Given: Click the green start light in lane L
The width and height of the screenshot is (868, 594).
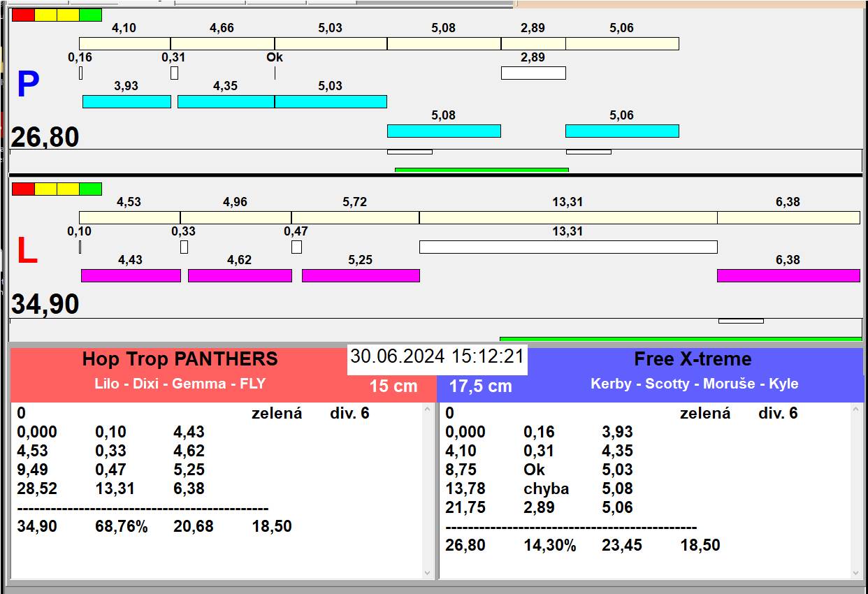Looking at the screenshot, I should click(x=90, y=189).
